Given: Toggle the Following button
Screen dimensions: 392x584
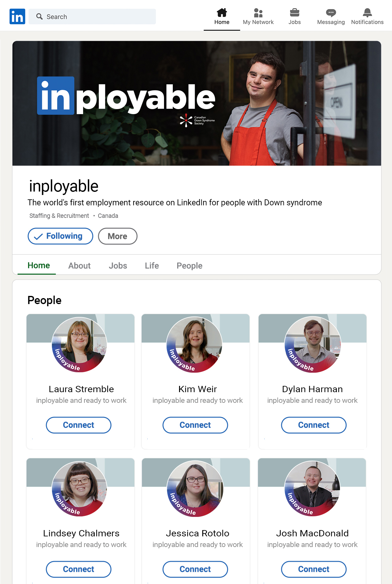Looking at the screenshot, I should click(x=61, y=236).
